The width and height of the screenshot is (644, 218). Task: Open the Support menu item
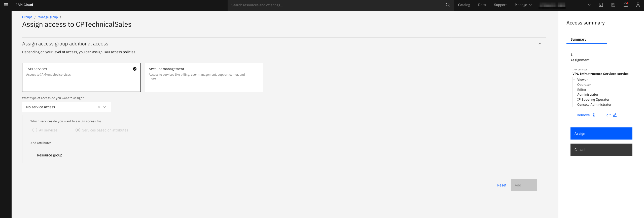tap(500, 5)
